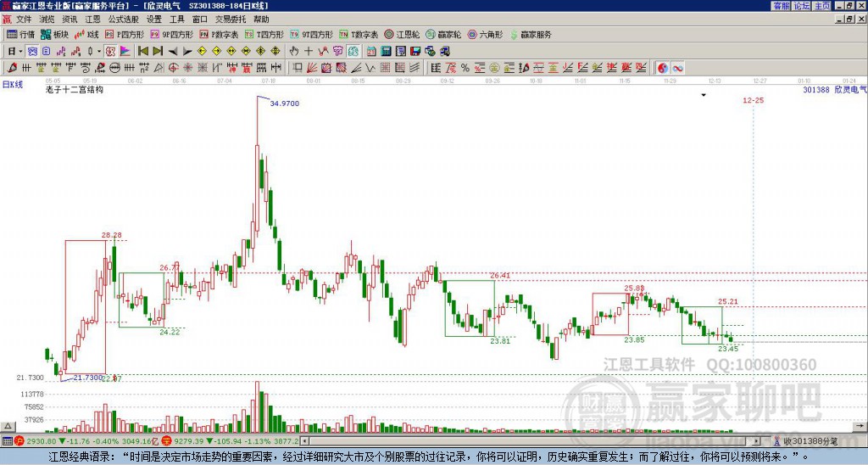Select the Gann fan lines tool
This screenshot has height=465, width=868.
[x=311, y=68]
